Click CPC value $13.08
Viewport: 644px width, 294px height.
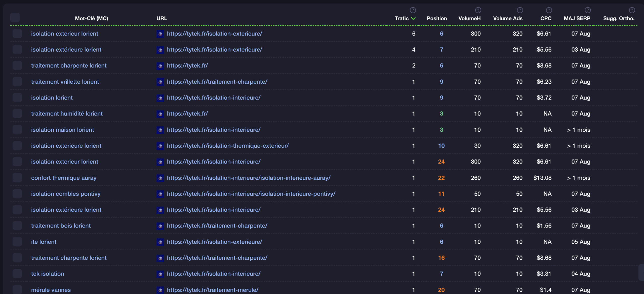[542, 178]
